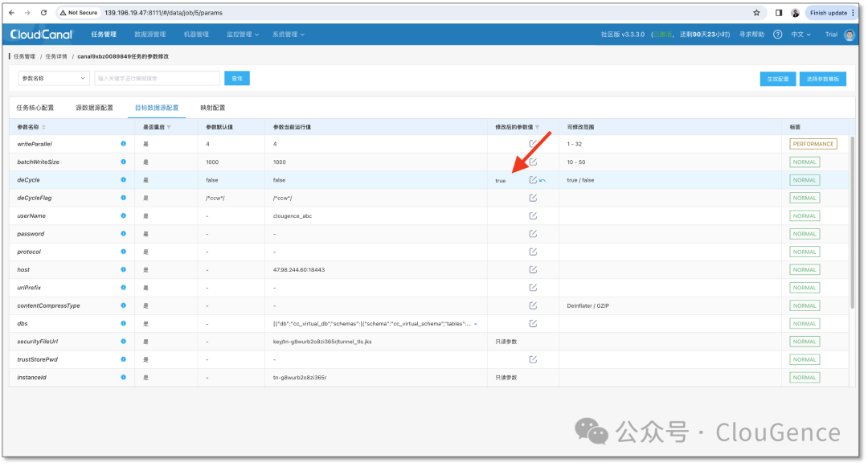Click the table vertical scrollbar
868x467 pixels.
(x=853, y=221)
